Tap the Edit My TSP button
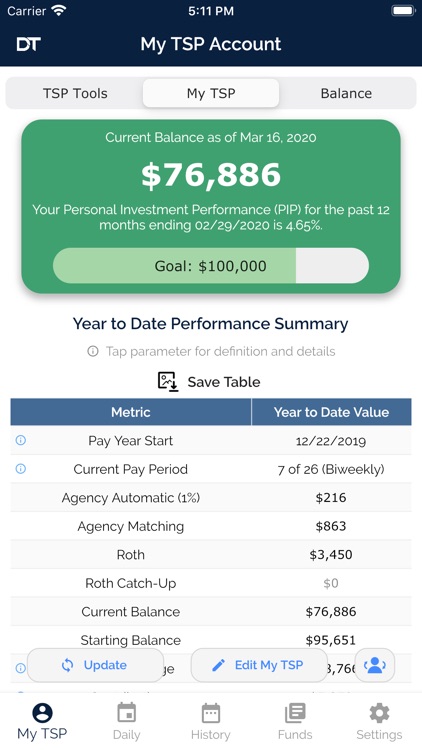The image size is (422, 750). coord(259,665)
